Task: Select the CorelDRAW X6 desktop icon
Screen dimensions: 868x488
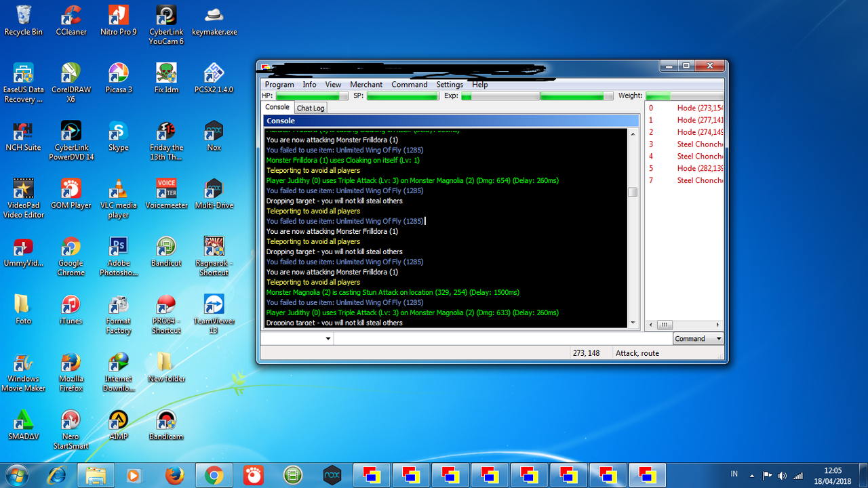Action: 71,83
